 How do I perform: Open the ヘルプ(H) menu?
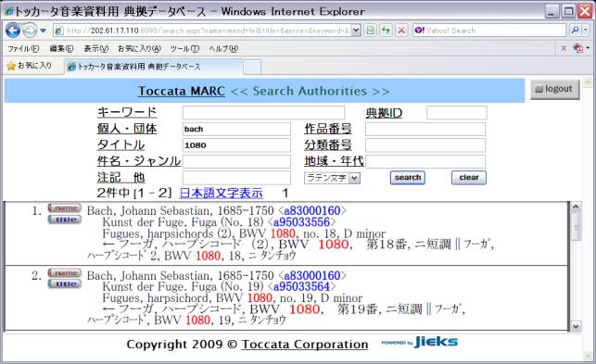point(223,49)
